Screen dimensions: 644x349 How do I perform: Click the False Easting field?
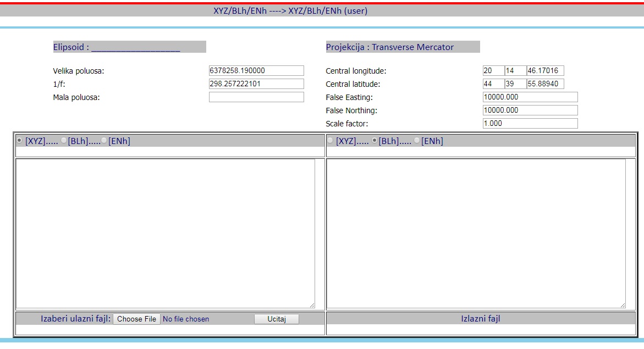(530, 97)
